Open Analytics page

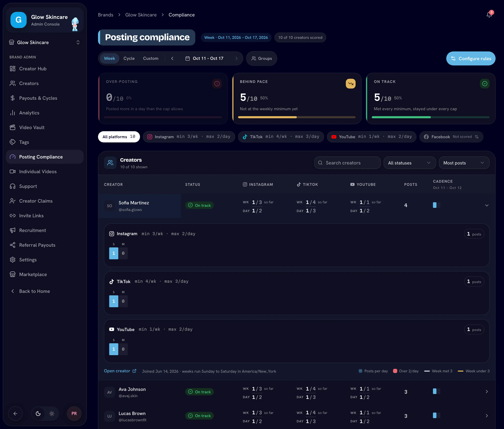pyautogui.click(x=45, y=113)
